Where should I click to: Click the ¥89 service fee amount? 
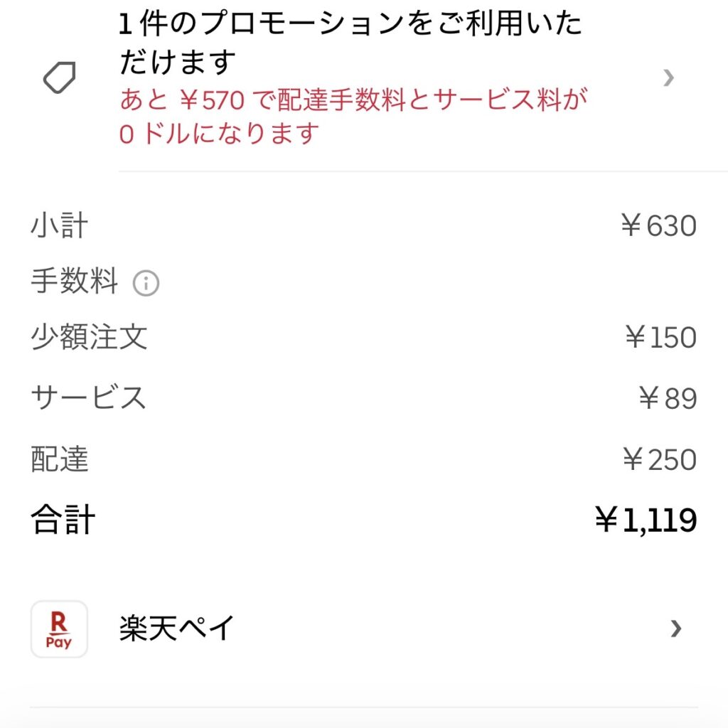click(x=668, y=398)
